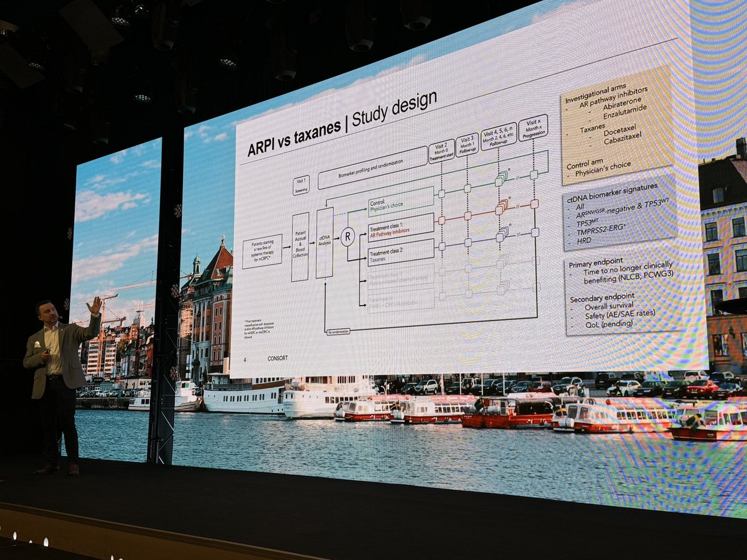Select the "Primary endpoint" heading

pos(597,263)
